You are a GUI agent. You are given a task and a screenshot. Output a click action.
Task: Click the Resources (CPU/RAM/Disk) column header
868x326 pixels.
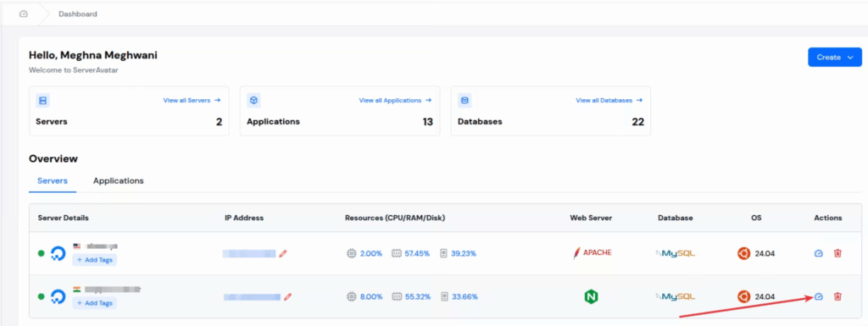[395, 218]
